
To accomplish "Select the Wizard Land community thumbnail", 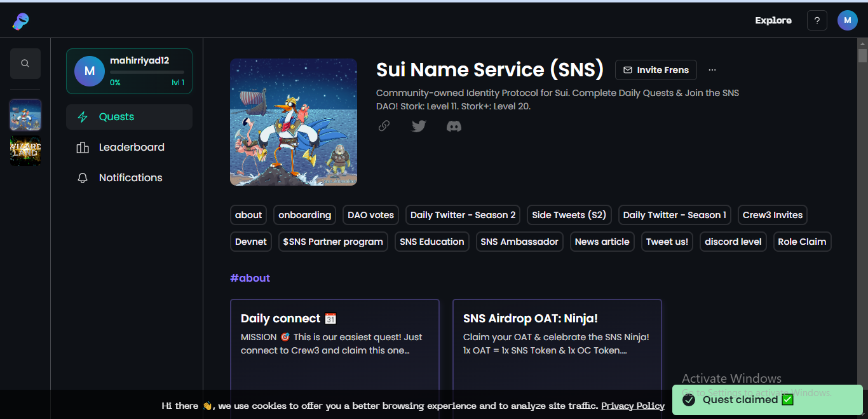I will (x=25, y=151).
